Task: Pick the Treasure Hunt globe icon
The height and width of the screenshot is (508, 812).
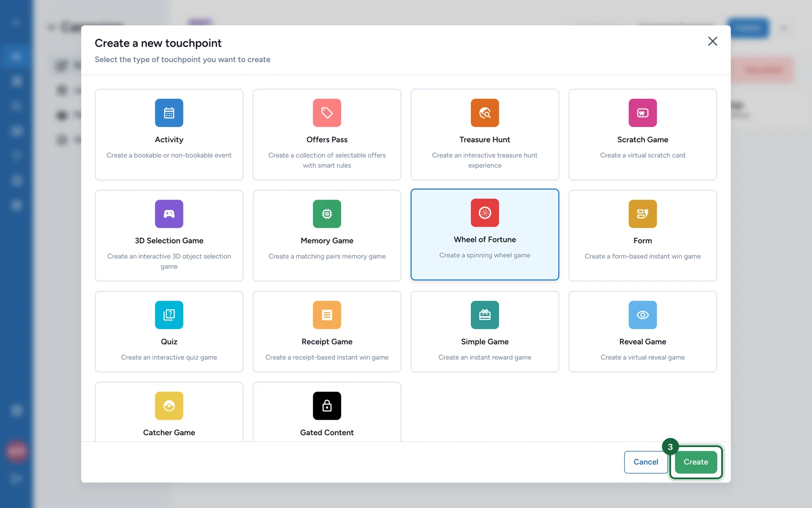Action: click(485, 113)
